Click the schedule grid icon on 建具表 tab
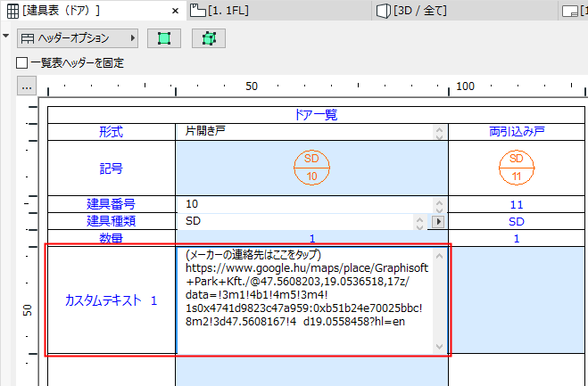The width and height of the screenshot is (588, 386). 12,12
